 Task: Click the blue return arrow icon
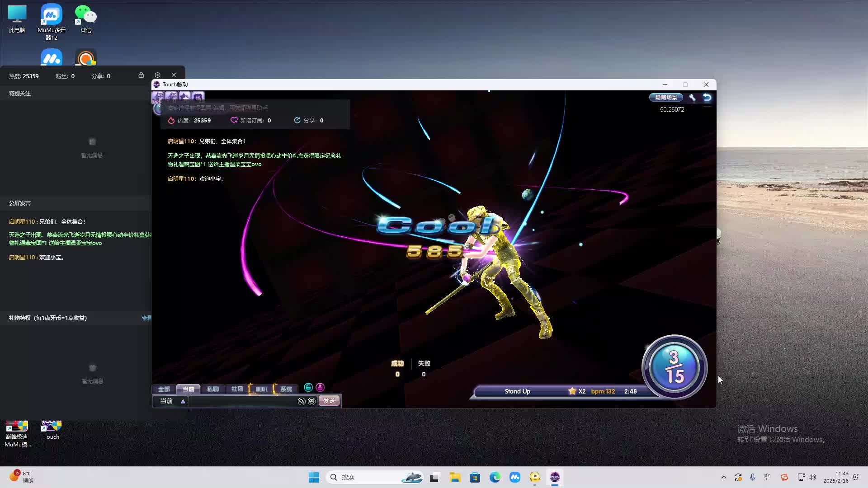click(707, 98)
